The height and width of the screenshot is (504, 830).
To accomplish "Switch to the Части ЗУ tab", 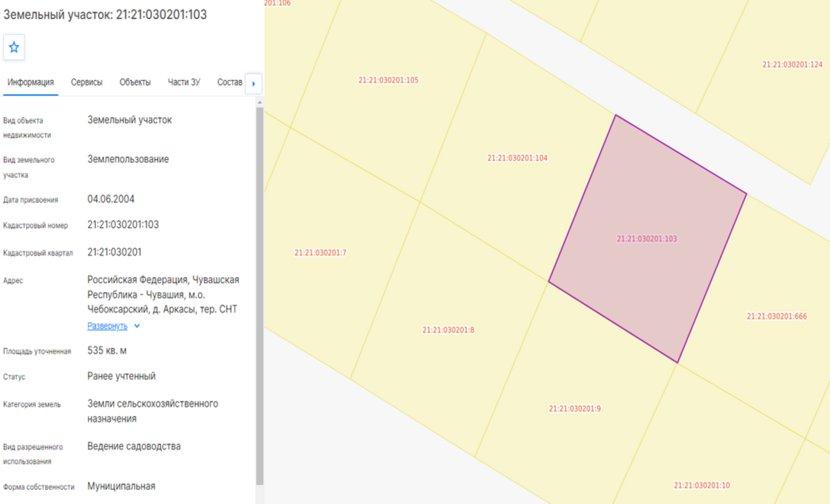I will pos(184,82).
